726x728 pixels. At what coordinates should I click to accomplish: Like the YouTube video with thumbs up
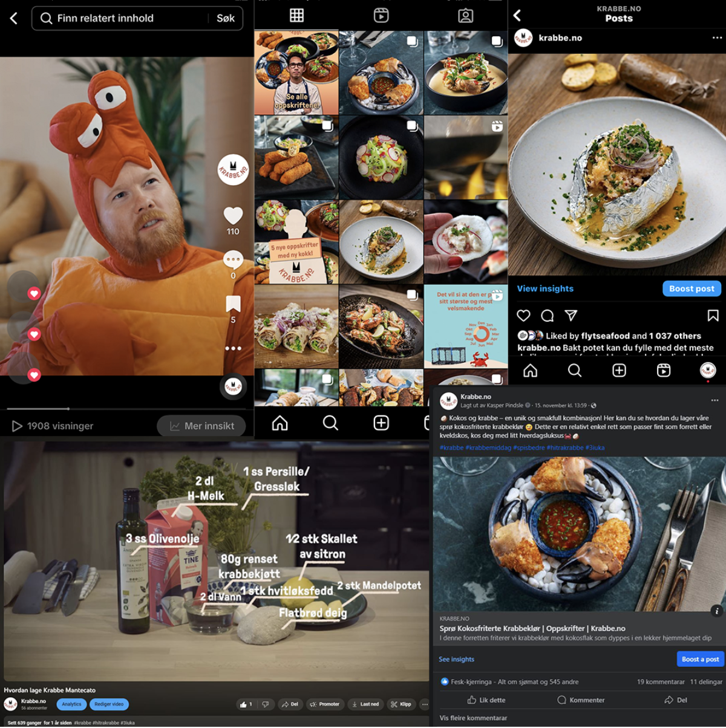[245, 704]
